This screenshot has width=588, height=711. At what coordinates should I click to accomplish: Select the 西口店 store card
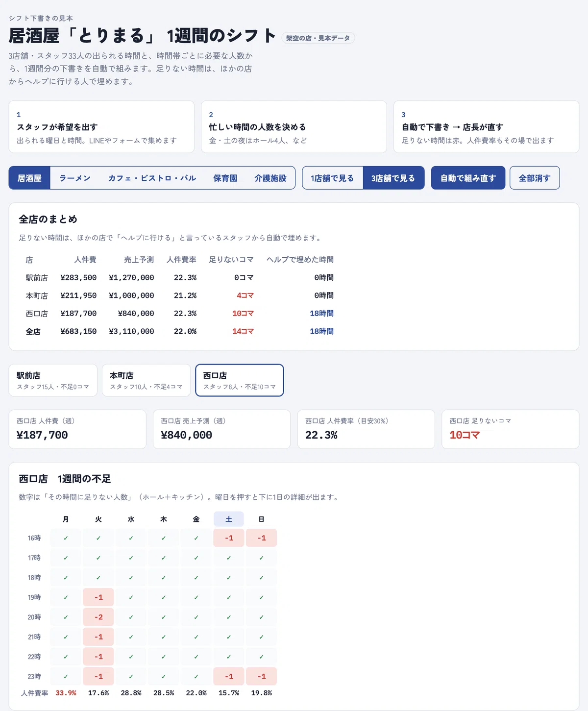[x=240, y=380]
